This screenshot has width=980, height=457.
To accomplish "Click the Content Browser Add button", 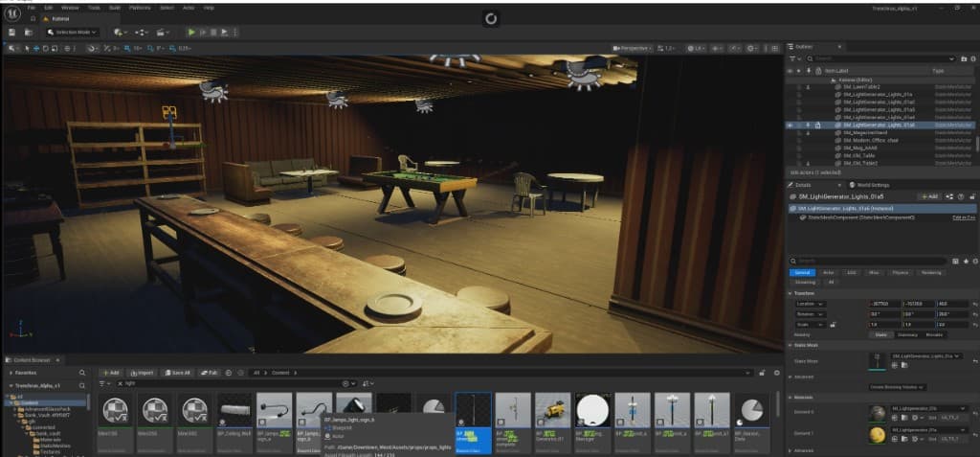I will click(111, 373).
